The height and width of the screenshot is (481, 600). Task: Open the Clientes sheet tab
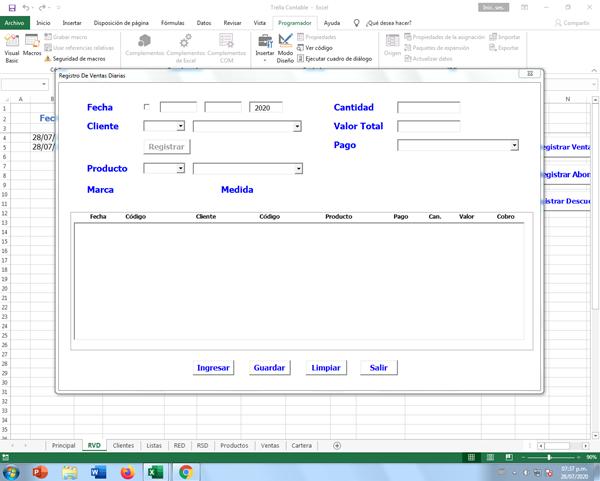pos(123,445)
